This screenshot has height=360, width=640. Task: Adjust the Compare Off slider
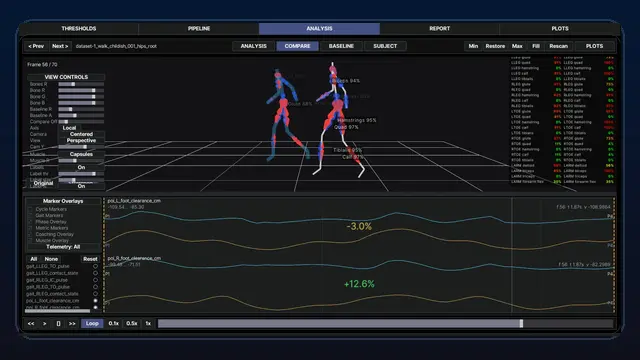(x=81, y=122)
